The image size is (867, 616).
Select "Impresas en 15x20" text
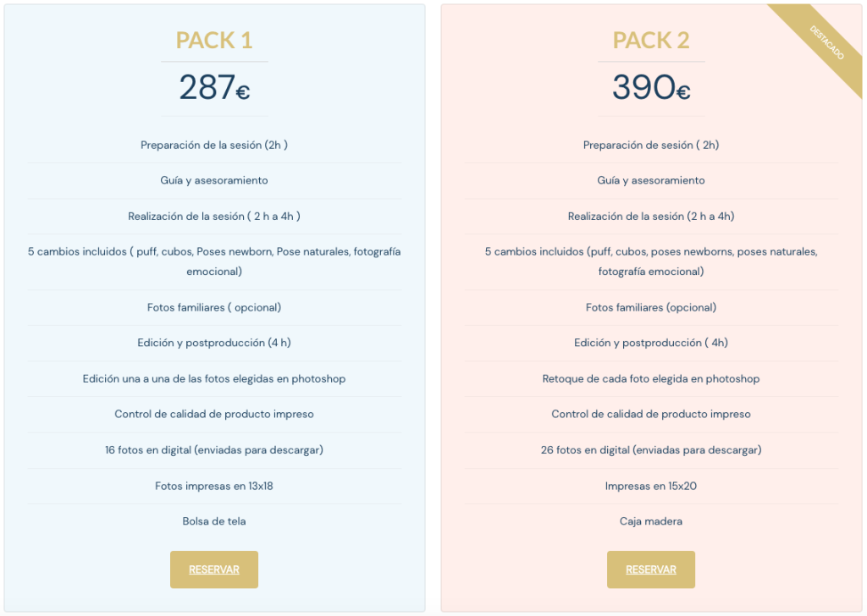coord(651,486)
